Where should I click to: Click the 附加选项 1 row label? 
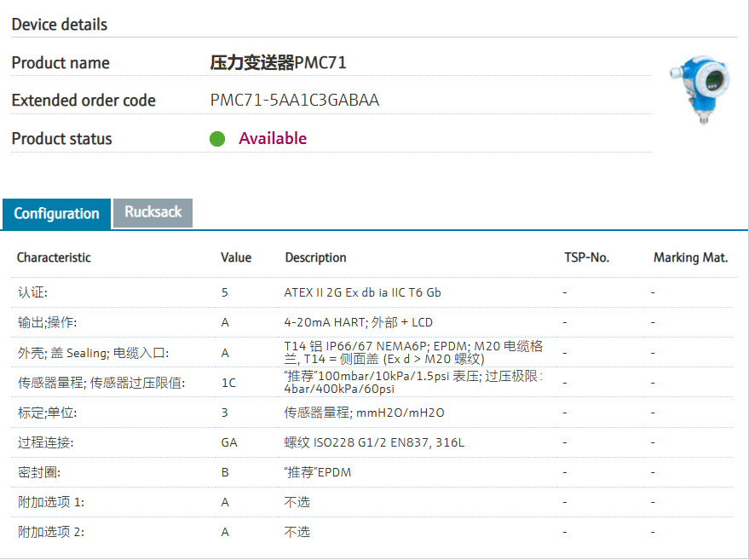pos(50,502)
